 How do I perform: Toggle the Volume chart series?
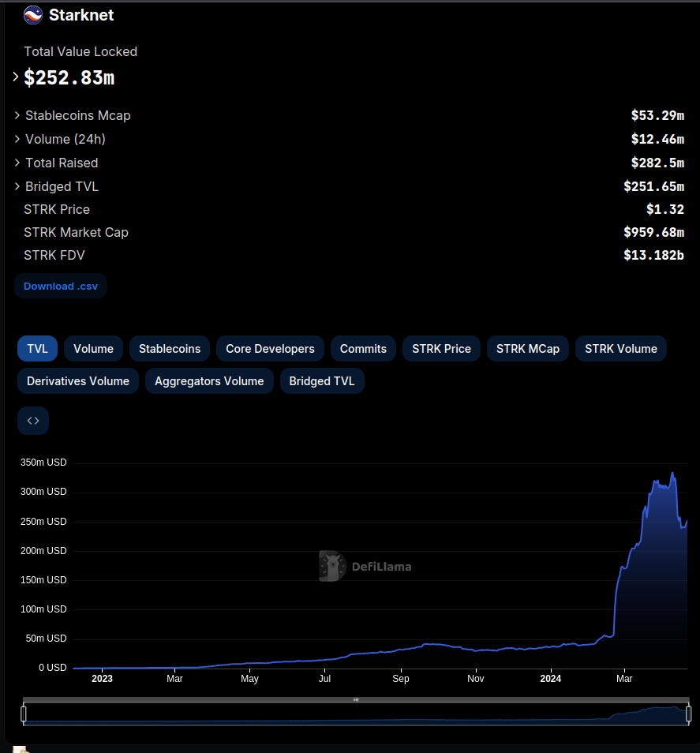93,349
